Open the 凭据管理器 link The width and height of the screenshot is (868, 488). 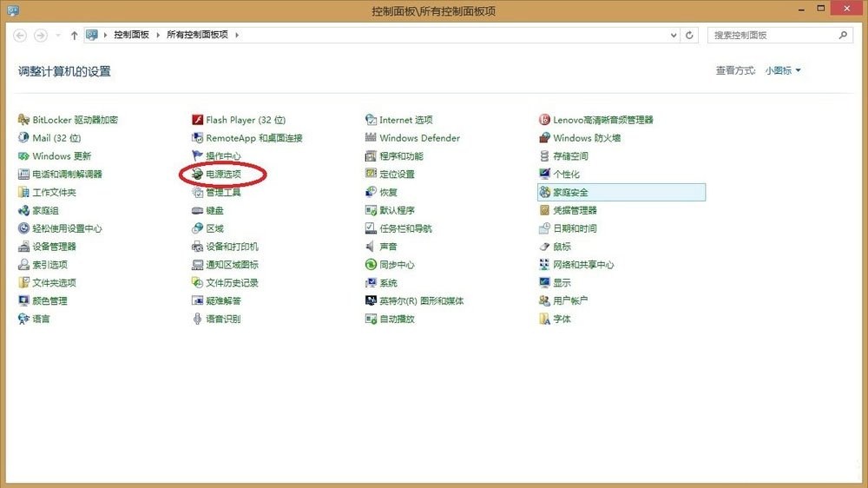575,210
